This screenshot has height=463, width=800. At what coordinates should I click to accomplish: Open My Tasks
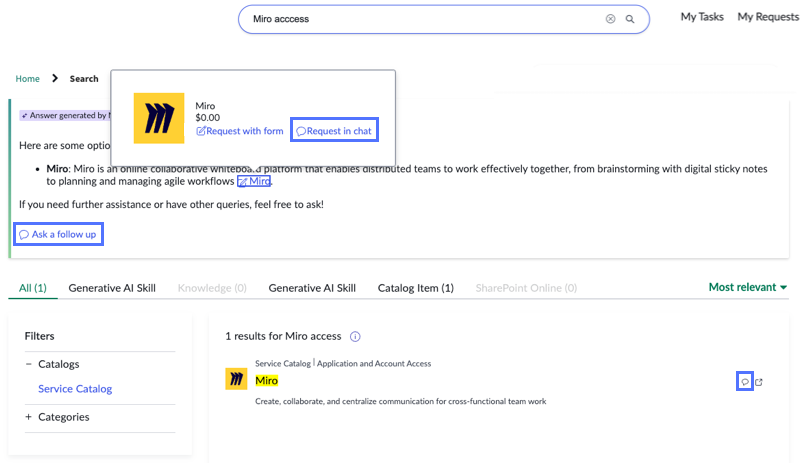(x=702, y=17)
